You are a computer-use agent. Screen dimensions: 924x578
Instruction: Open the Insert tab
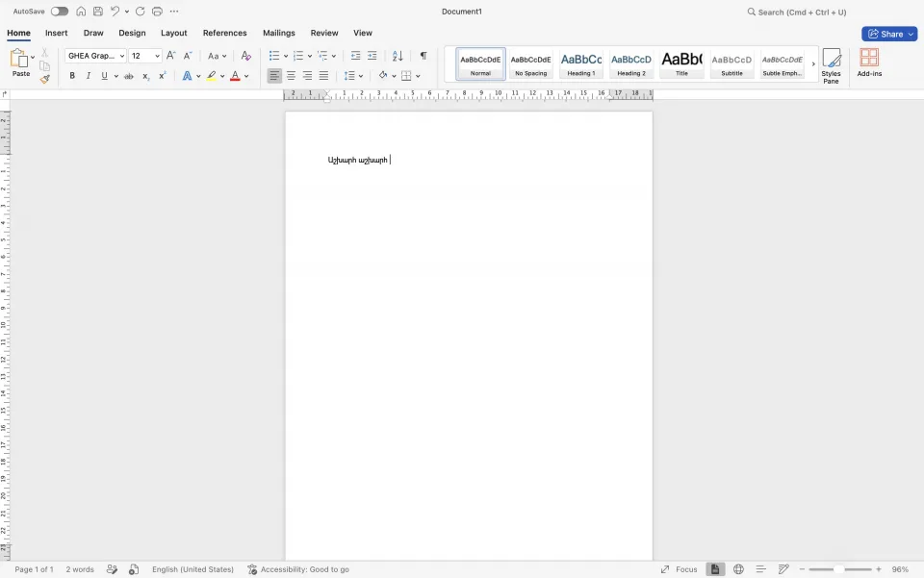point(57,33)
